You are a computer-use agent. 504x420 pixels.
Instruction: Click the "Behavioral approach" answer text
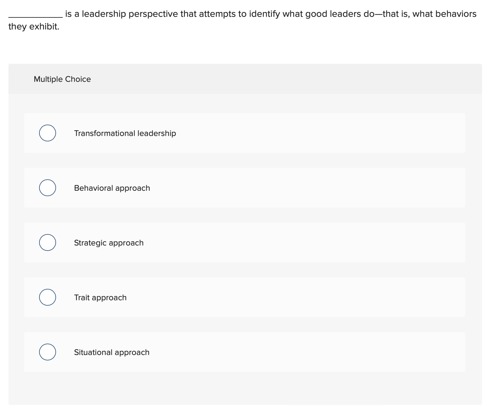(x=112, y=188)
